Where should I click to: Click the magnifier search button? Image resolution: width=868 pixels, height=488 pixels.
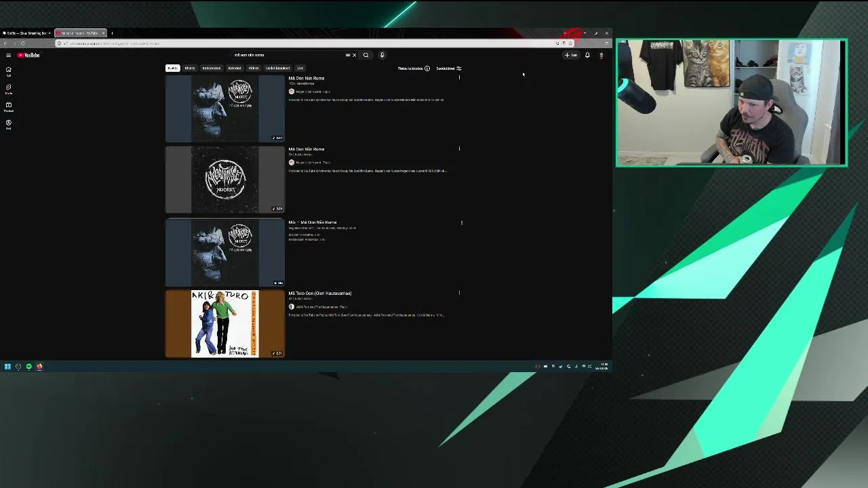coord(366,55)
